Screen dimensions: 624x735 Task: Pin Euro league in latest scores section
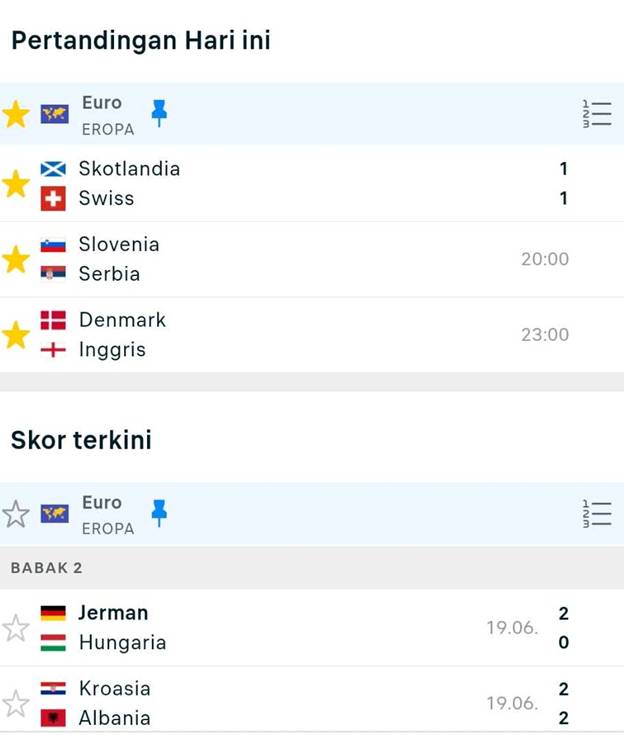[159, 513]
